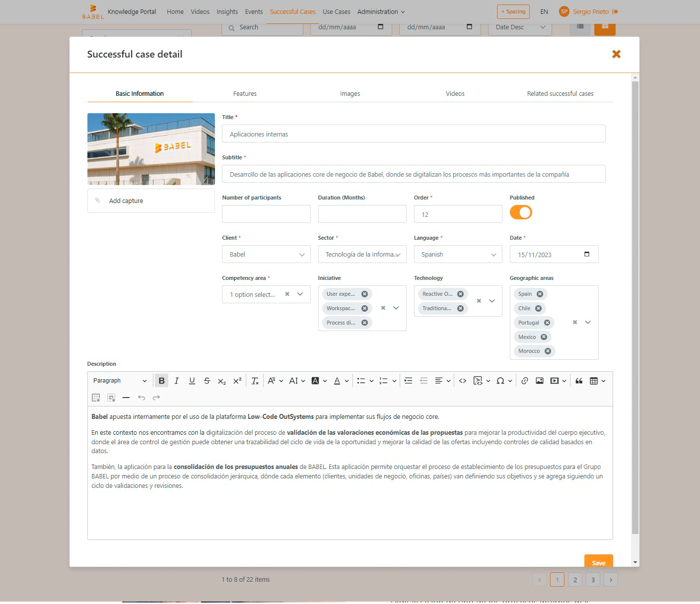Image resolution: width=700 pixels, height=604 pixels.
Task: Click the strikethrough icon in the toolbar
Action: coord(207,381)
